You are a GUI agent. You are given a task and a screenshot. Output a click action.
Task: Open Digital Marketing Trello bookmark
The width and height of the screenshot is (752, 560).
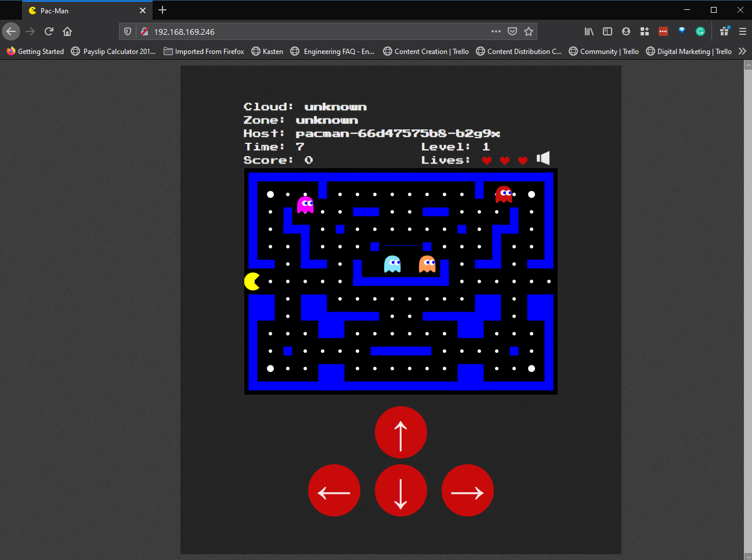point(689,51)
